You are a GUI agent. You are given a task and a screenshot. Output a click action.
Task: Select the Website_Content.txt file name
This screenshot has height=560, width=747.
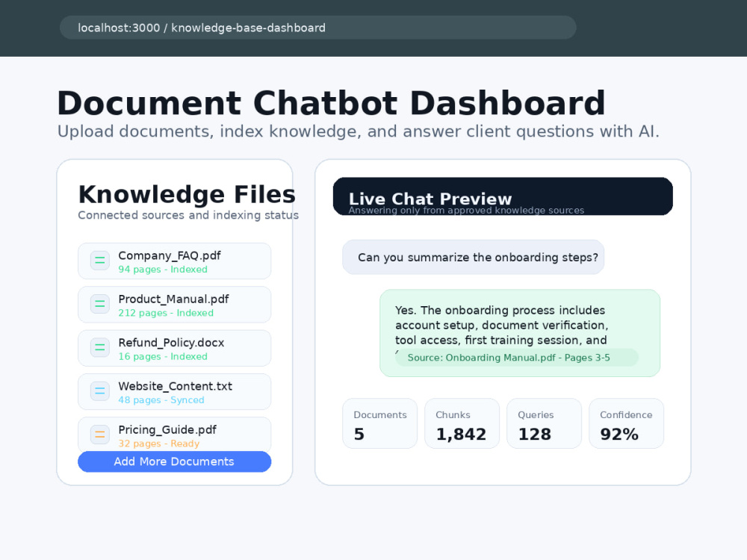coord(176,386)
